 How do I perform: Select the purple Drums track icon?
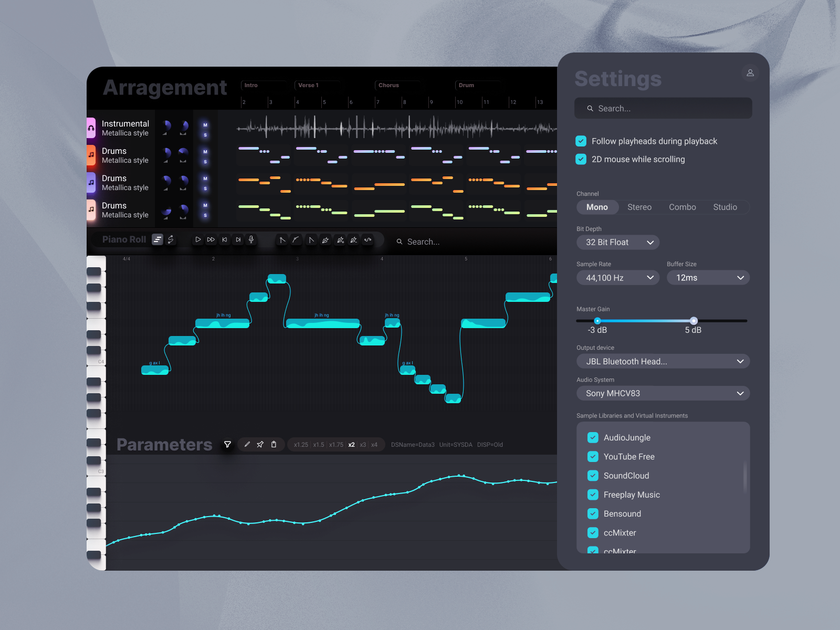click(x=91, y=183)
